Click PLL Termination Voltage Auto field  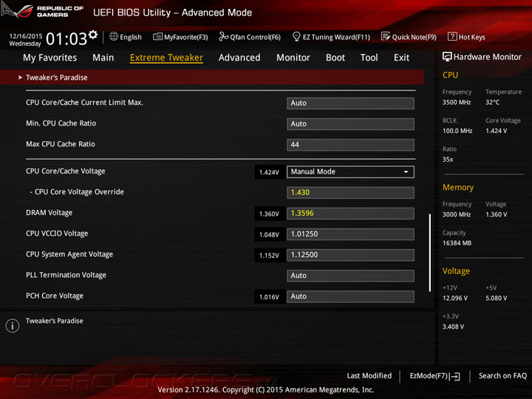click(350, 276)
